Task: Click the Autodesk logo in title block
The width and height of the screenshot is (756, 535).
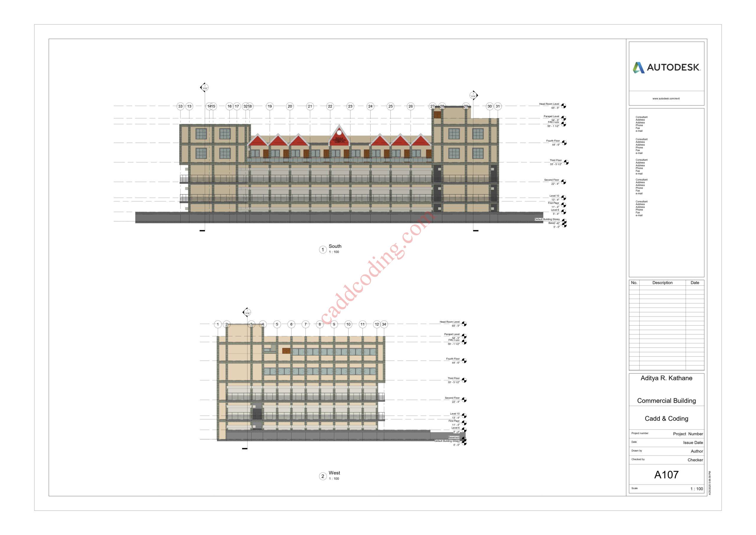Action: click(666, 68)
